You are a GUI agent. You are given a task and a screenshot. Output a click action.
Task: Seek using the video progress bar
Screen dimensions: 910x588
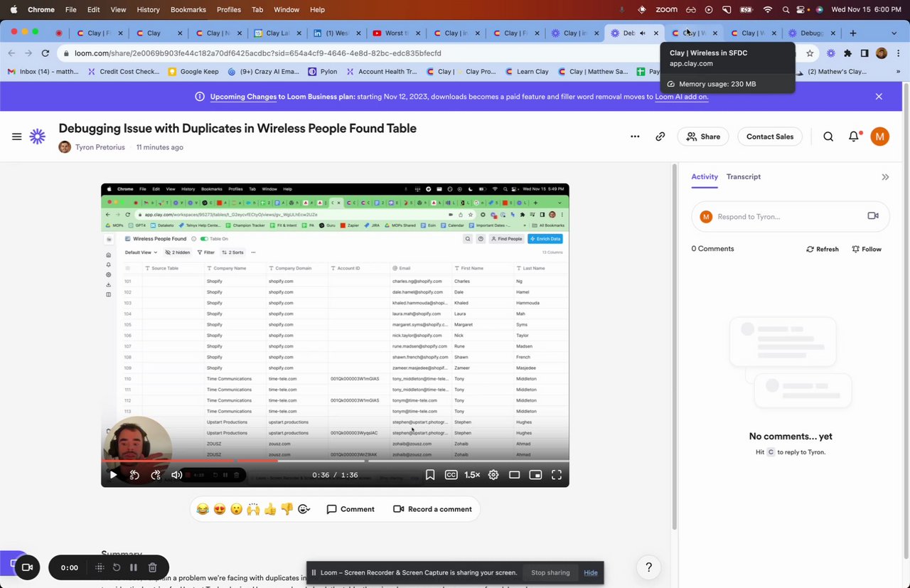(x=335, y=461)
